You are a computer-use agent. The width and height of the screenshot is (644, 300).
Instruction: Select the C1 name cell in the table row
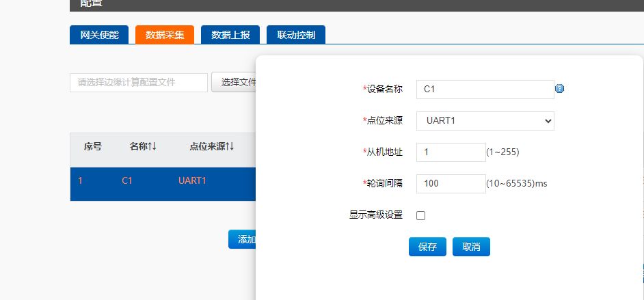(126, 181)
